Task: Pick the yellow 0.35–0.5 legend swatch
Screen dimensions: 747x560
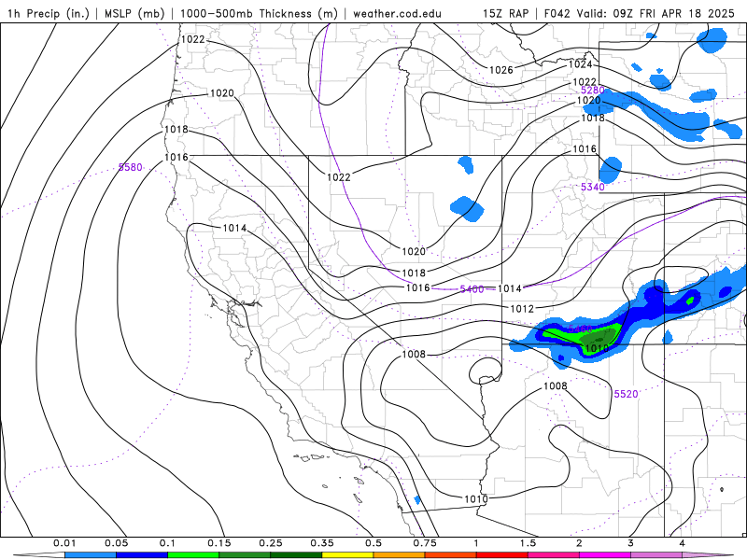Action: coord(347,554)
